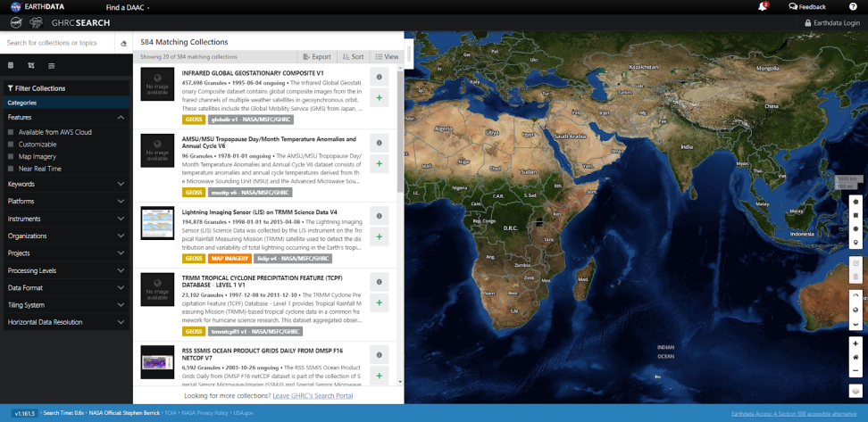Open the Find a DAAC menu
The image size is (868, 422).
click(x=128, y=7)
